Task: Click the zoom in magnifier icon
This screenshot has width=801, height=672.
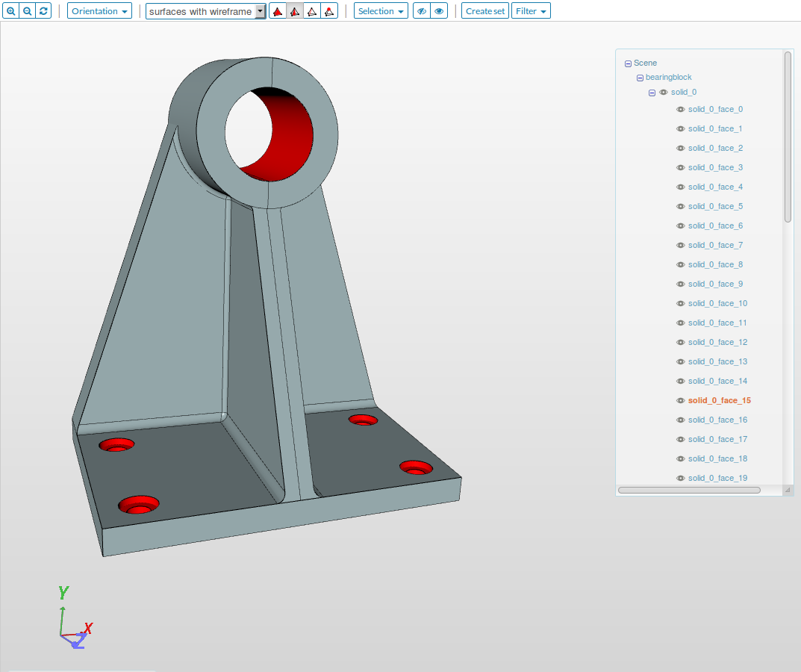Action: [10, 11]
